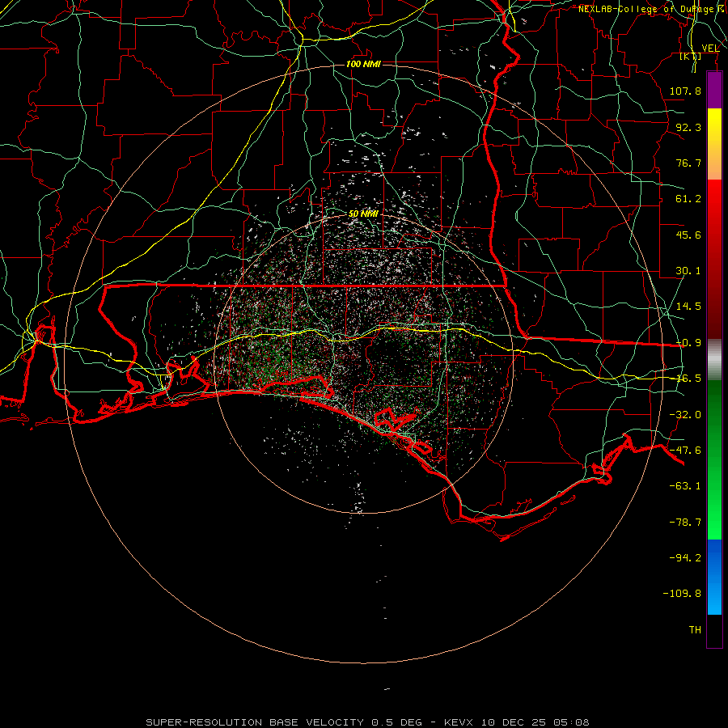Click the -32.0 velocity scale value
Image resolution: width=728 pixels, height=728 pixels.
685,415
